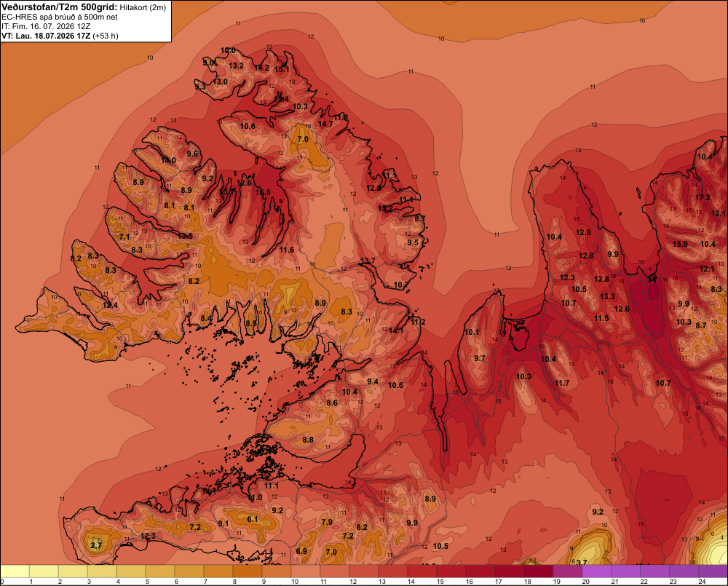Click the legend color between 0 and 1
Screen dimensions: 728x586
point(15,571)
